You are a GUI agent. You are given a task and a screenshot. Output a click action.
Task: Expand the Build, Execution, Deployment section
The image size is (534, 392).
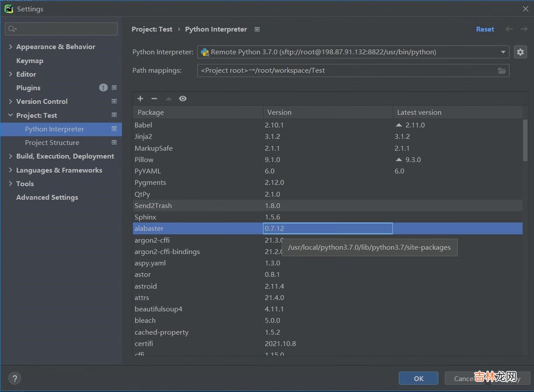[11, 156]
